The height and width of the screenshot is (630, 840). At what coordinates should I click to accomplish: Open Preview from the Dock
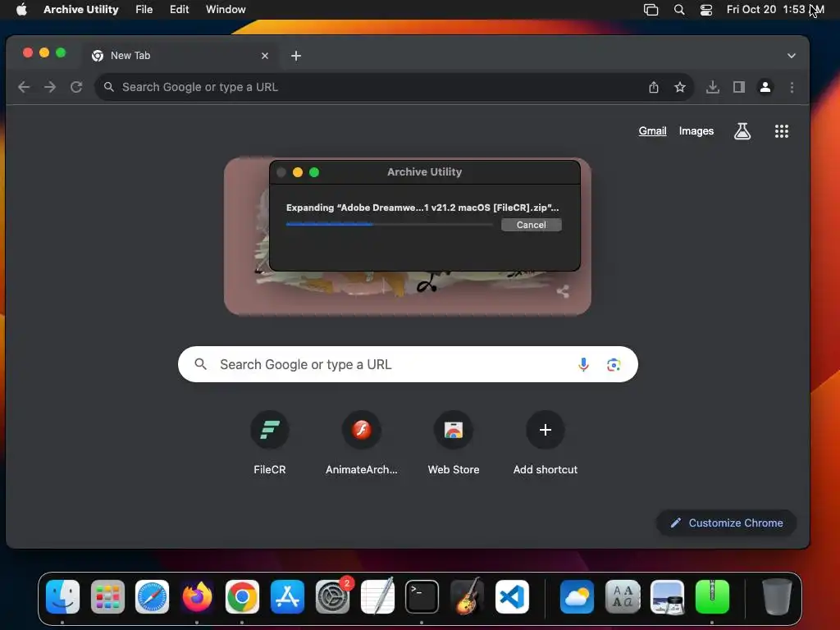pyautogui.click(x=667, y=597)
